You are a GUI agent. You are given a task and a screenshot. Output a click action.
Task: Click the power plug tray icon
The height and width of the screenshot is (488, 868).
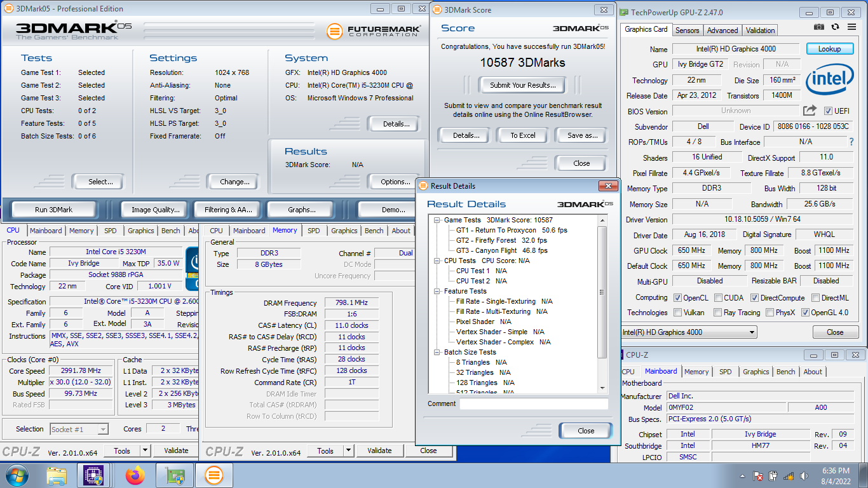pos(773,476)
